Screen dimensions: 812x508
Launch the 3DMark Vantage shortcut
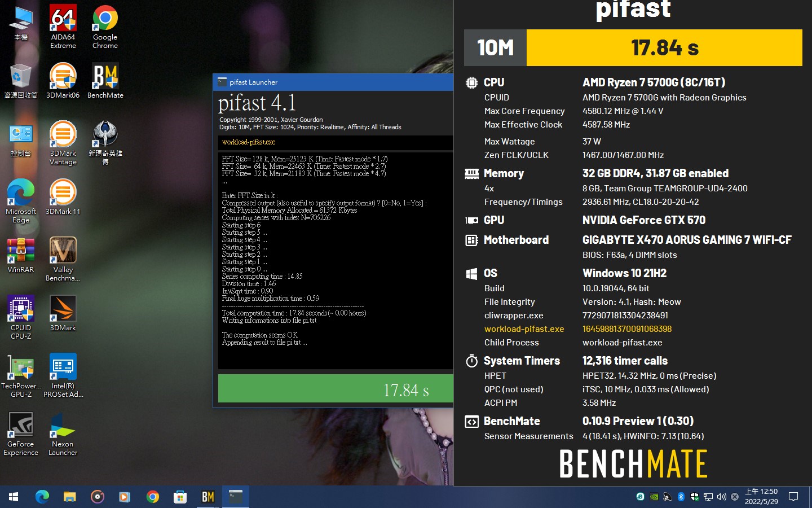pyautogui.click(x=63, y=143)
